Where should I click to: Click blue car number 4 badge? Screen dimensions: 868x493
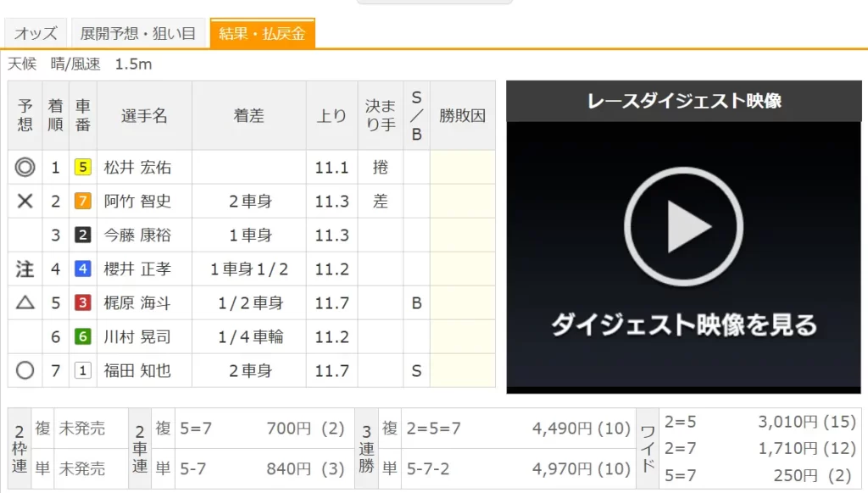[82, 269]
